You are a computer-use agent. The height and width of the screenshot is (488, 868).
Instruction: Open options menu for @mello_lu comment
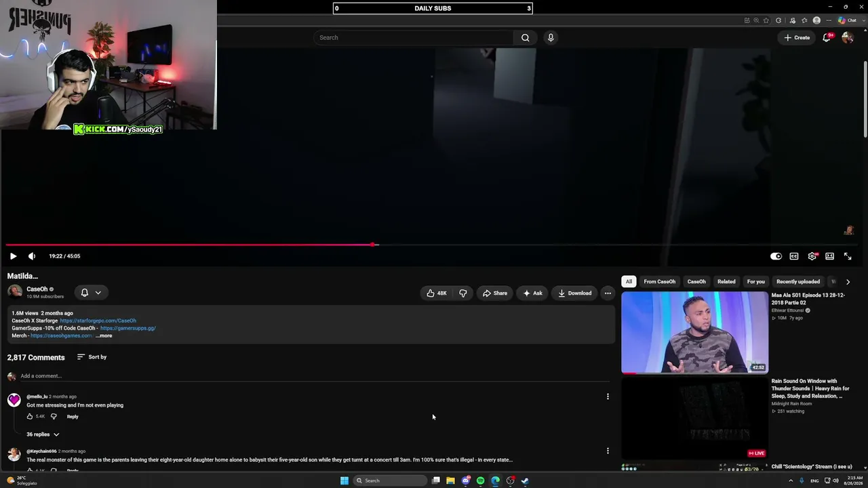tap(608, 396)
